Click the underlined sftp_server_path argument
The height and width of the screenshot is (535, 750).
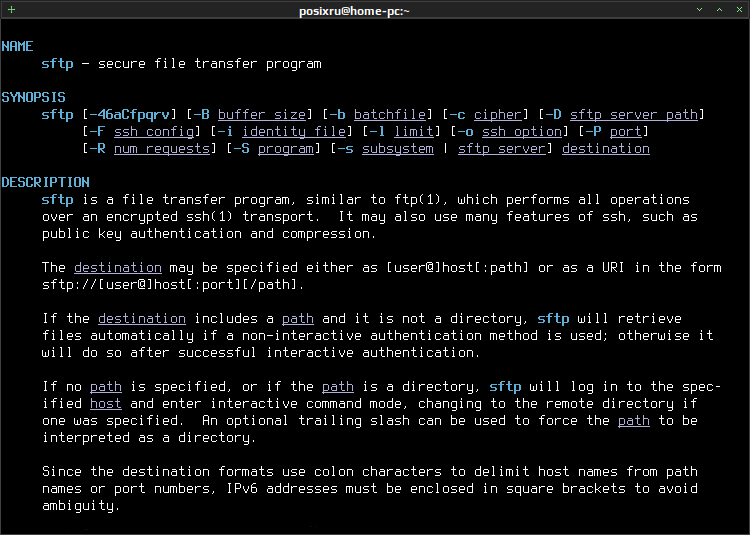(x=634, y=115)
